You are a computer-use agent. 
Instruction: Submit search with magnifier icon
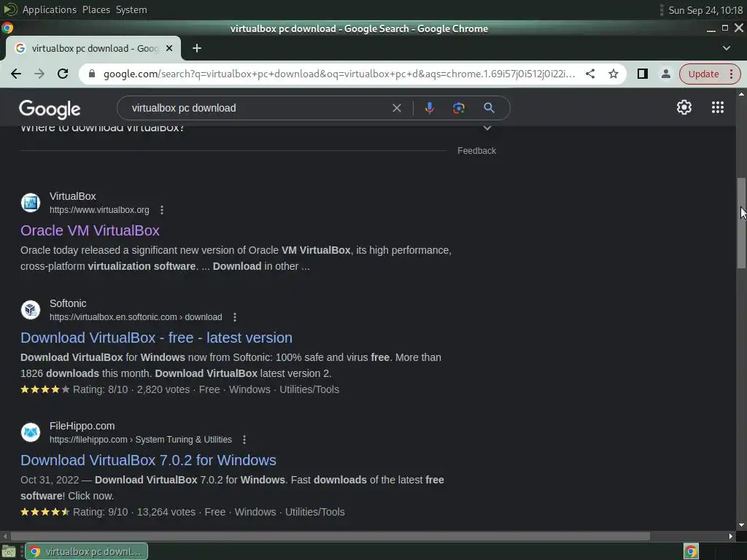coord(489,108)
